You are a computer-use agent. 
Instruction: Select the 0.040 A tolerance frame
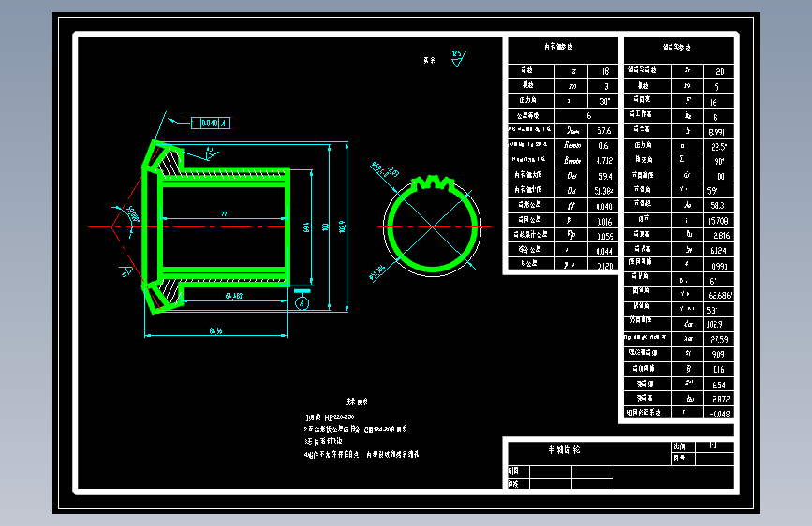211,123
